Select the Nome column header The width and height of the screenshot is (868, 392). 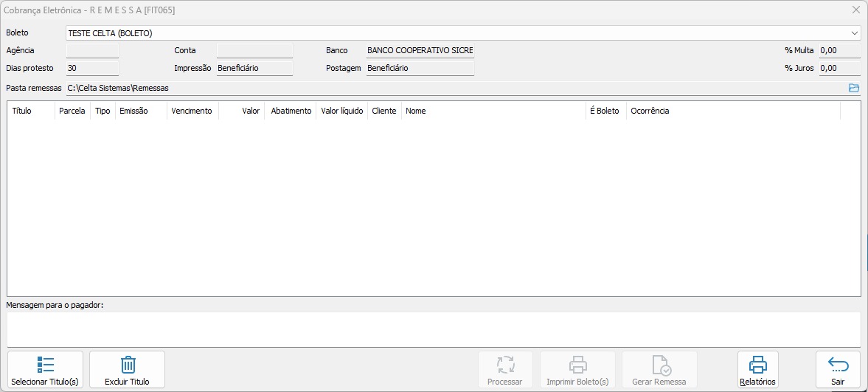(x=416, y=111)
